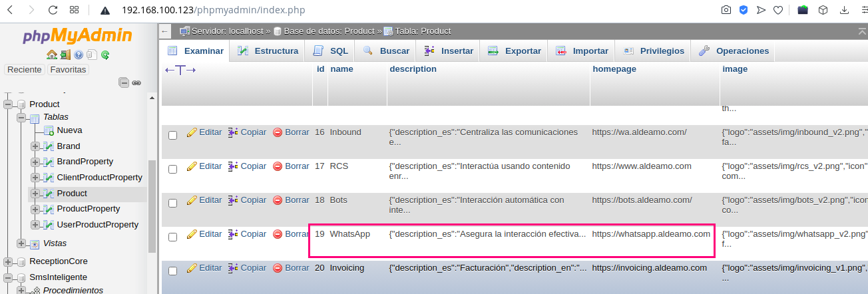This screenshot has height=294, width=868.
Task: Click browser back arrow
Action: pyautogui.click(x=10, y=10)
